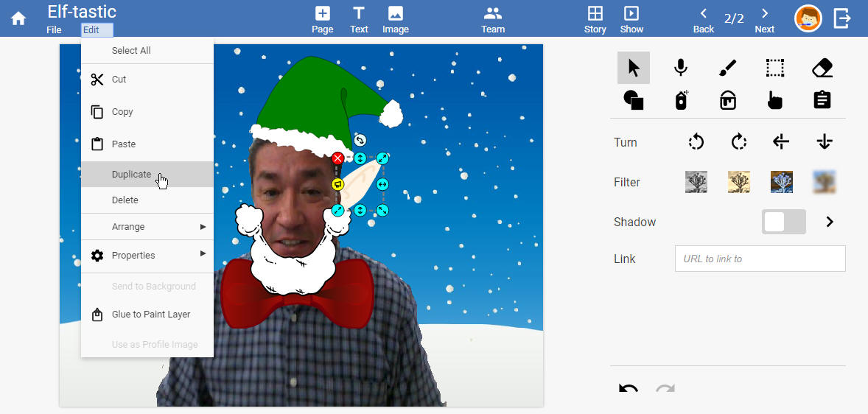The image size is (868, 414).
Task: Delete ear with red X handle
Action: click(337, 159)
